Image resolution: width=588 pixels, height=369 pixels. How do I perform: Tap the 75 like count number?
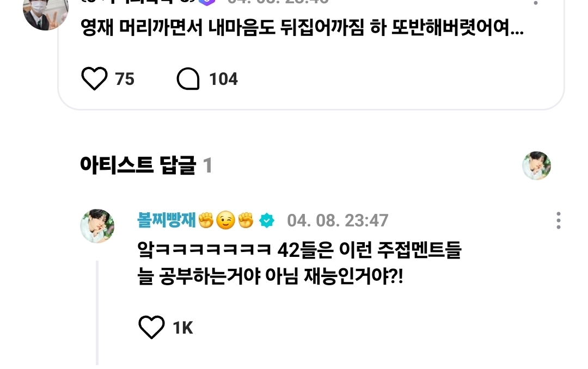[125, 79]
